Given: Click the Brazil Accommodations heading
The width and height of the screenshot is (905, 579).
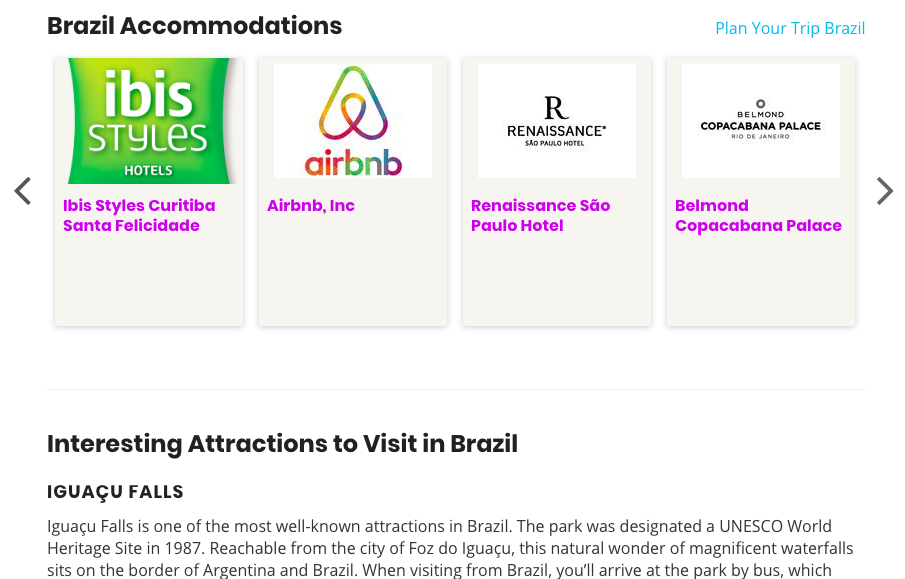Looking at the screenshot, I should tap(195, 26).
